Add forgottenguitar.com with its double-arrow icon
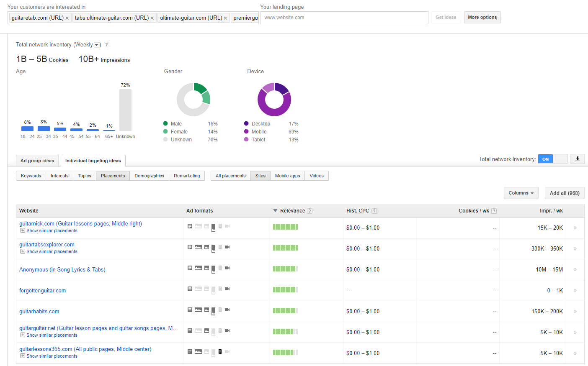This screenshot has width=588, height=366. [x=575, y=290]
